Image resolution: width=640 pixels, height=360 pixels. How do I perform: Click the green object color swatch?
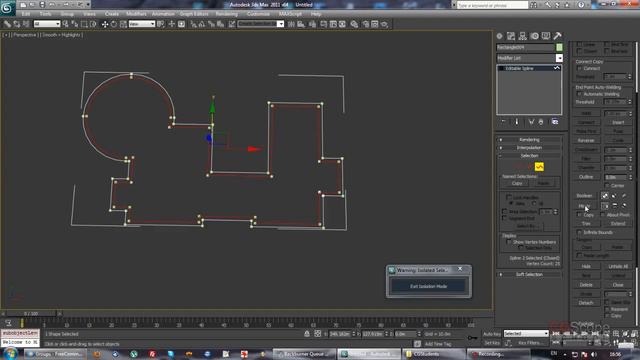point(559,47)
